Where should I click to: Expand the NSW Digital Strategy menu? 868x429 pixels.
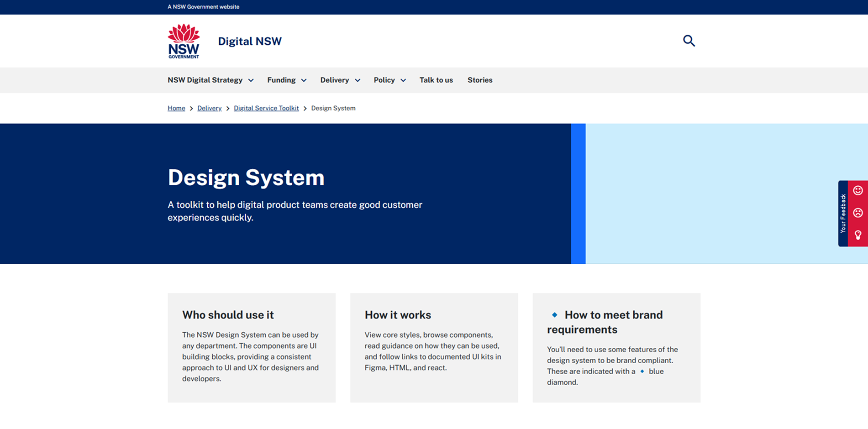[x=210, y=80]
